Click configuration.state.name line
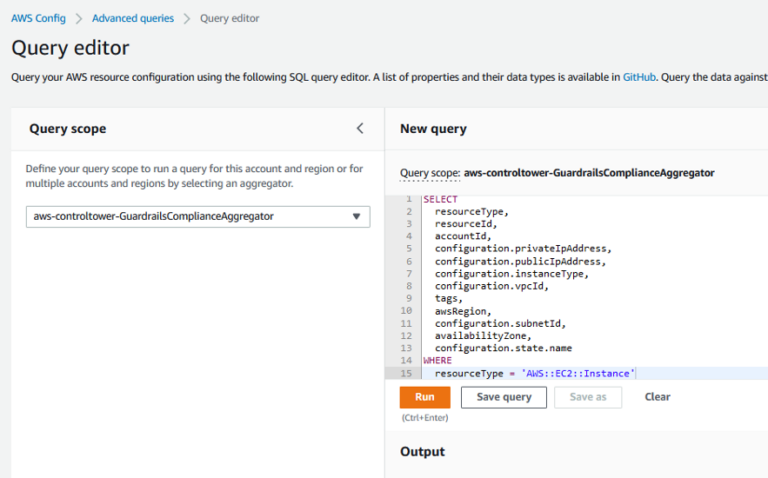768x478 pixels. pyautogui.click(x=503, y=348)
